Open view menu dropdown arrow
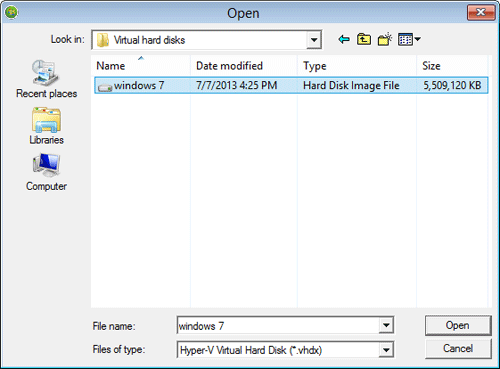Viewport: 500px width, 369px height. pos(417,39)
